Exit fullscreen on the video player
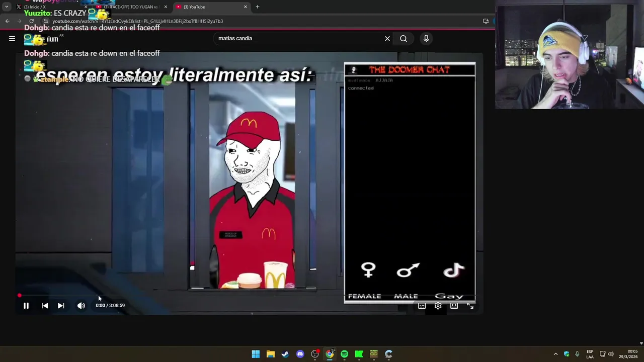Image resolution: width=644 pixels, height=362 pixels. [470, 306]
